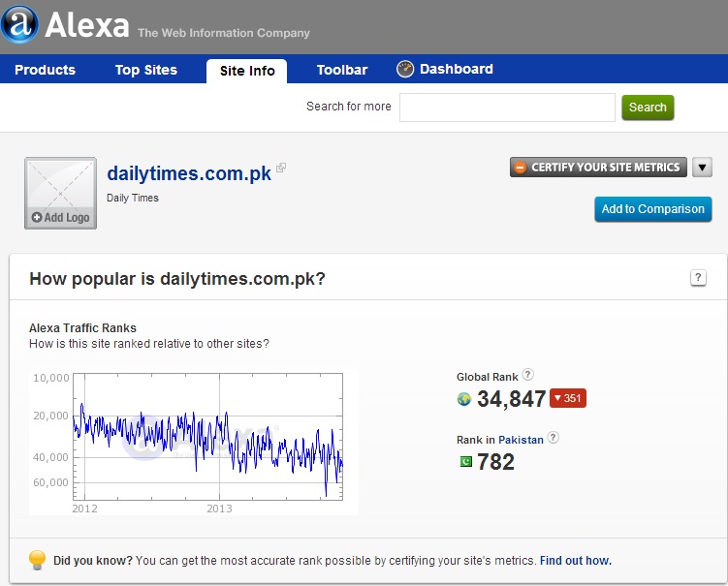The width and height of the screenshot is (728, 586).
Task: Click the 60,000 label on graph axis
Action: click(51, 482)
